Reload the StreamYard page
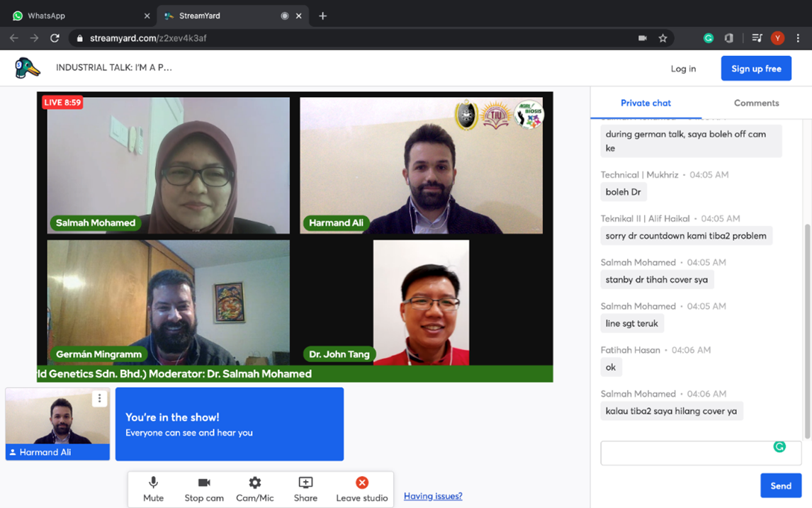This screenshot has width=812, height=508. click(x=55, y=38)
